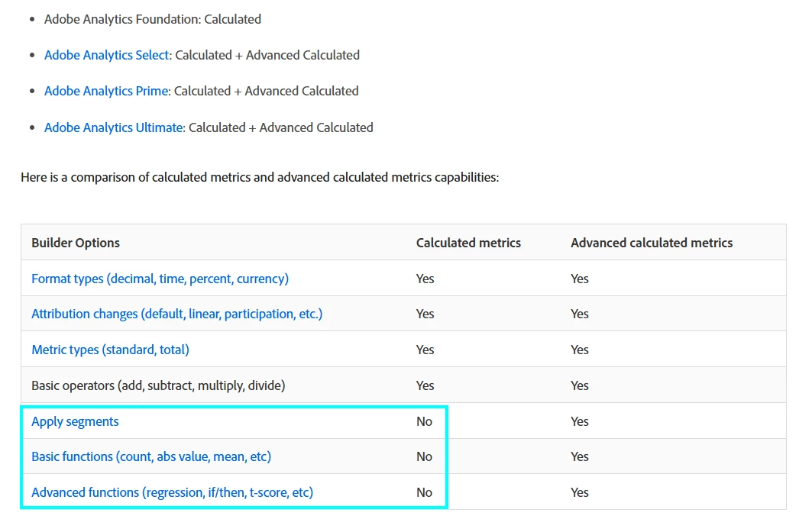Open the Adobe Analytics Select link
812x519 pixels.
point(106,55)
